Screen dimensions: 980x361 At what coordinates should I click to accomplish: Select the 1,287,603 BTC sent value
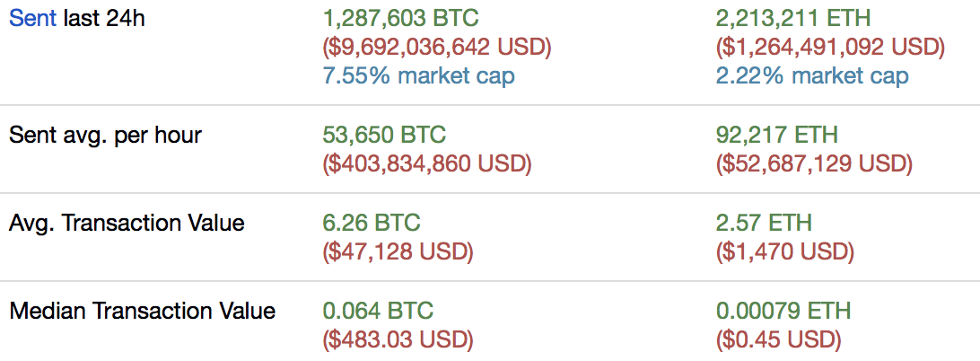(400, 18)
